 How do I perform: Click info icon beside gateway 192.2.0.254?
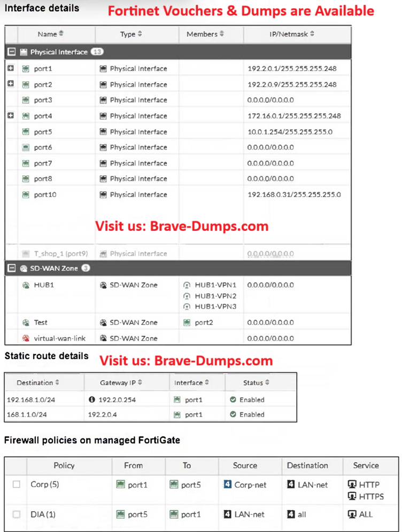pyautogui.click(x=92, y=400)
